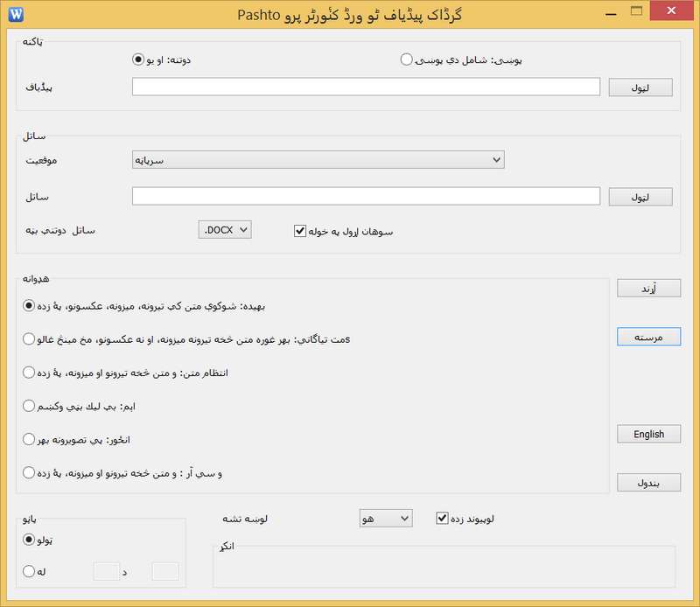Viewport: 700px width, 607px height.
Task: Open the 'موقعیت' location dropdown
Action: [x=317, y=160]
